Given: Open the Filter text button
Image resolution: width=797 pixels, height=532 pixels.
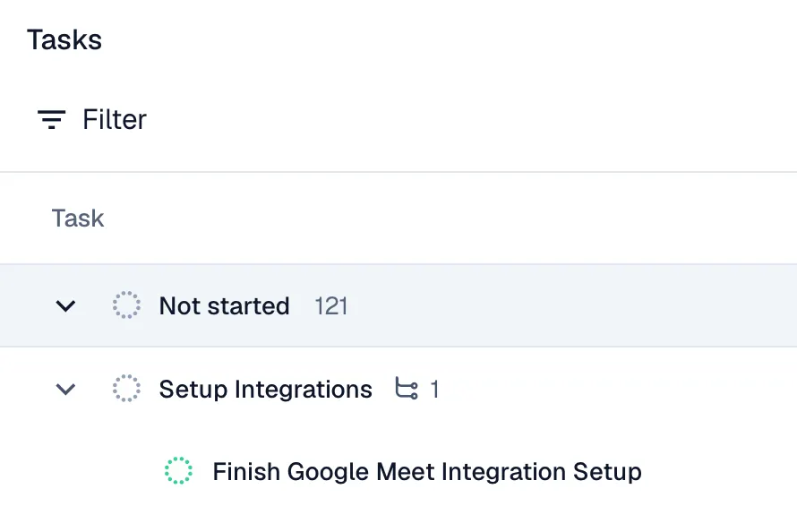Looking at the screenshot, I should pos(114,120).
